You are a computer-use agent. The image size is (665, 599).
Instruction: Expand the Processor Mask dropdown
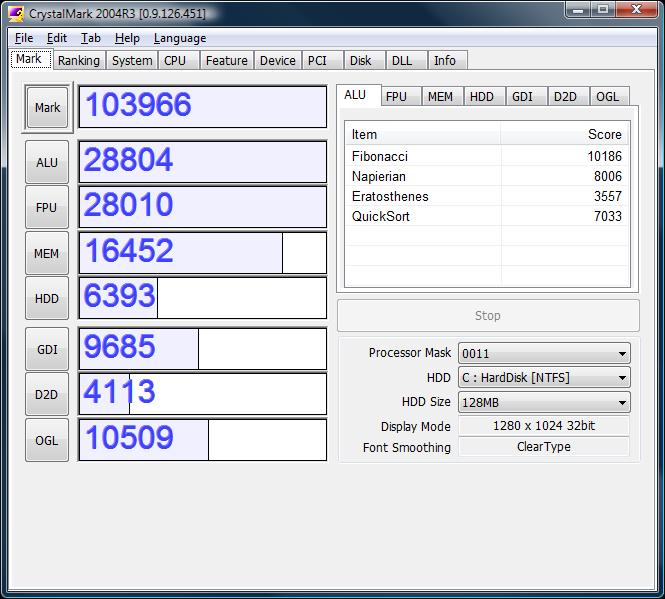[544, 353]
